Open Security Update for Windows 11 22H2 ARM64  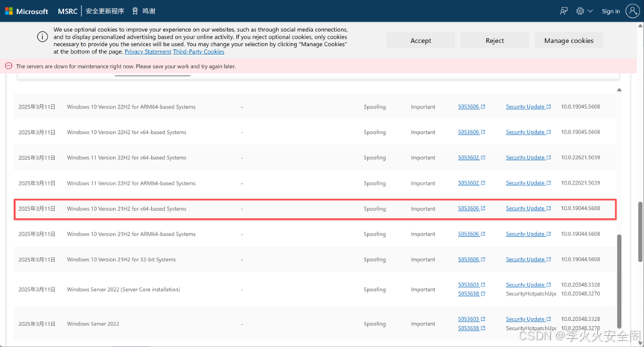pyautogui.click(x=528, y=183)
